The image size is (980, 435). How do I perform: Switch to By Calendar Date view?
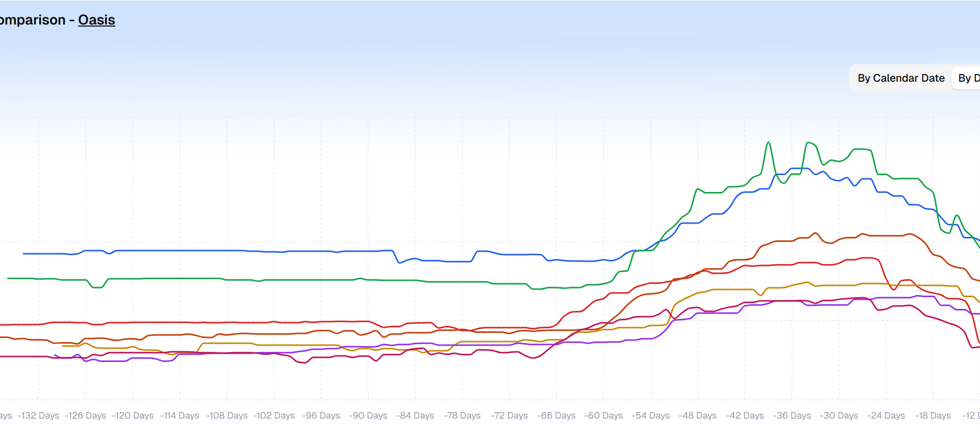[901, 78]
